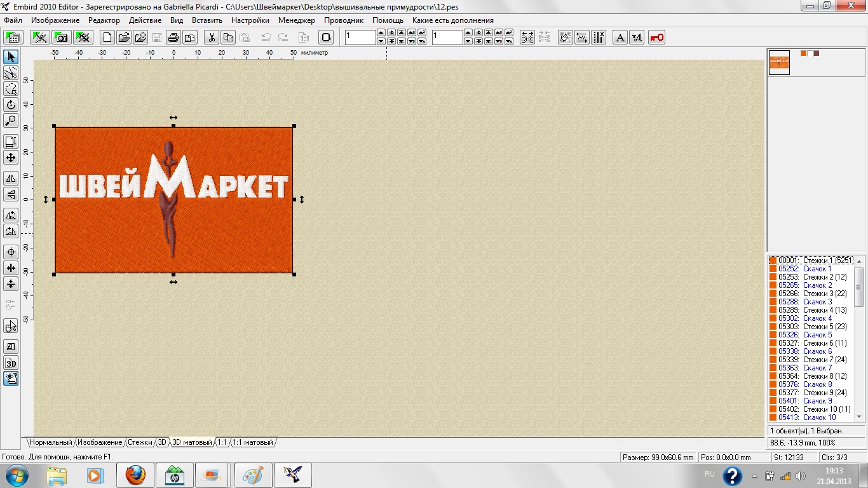Click the new blank document icon
The height and width of the screenshot is (488, 868).
[x=108, y=37]
